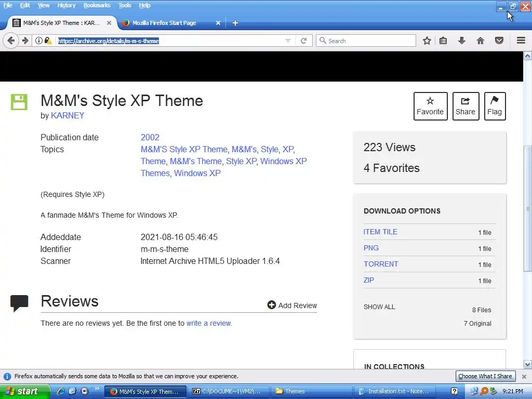Open the downloads arrow panel
Screen dimensions: 532x399
(x=462, y=41)
